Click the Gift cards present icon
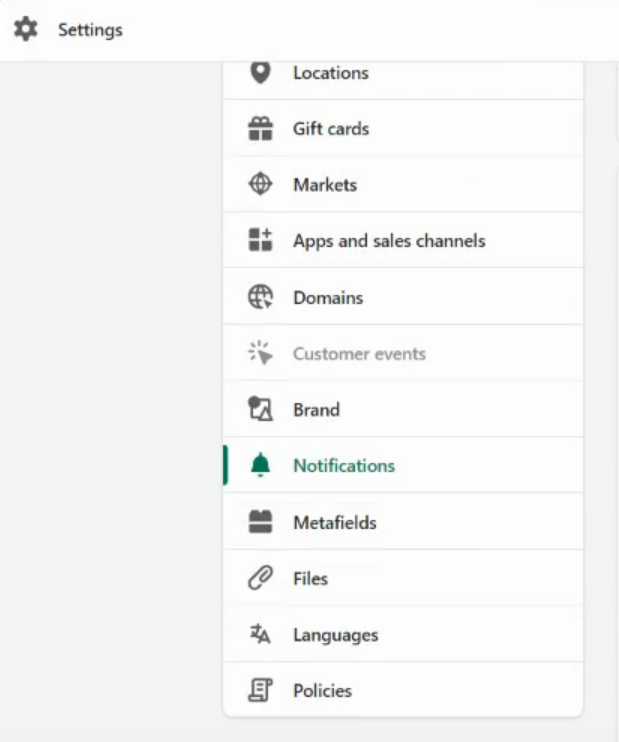The height and width of the screenshot is (742, 619). point(260,129)
